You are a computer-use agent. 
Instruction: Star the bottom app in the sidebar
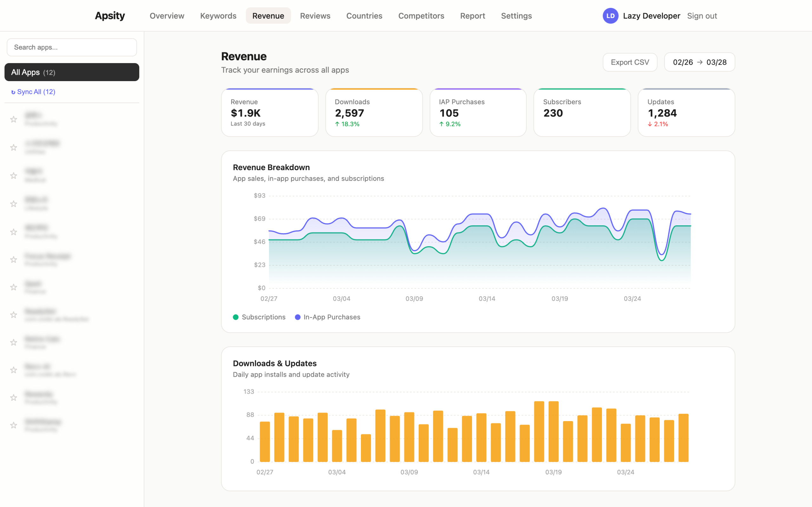pos(13,425)
